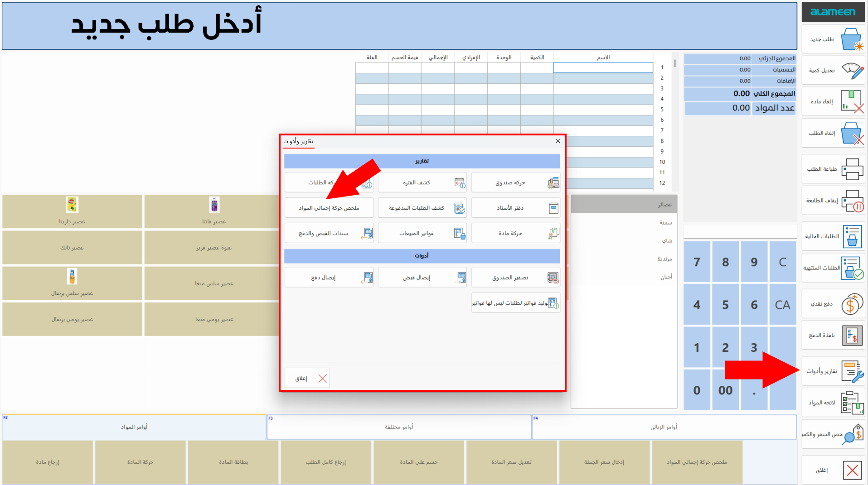Select the Tang juice product tile
Screen dimensions: 868x485
pos(72,248)
